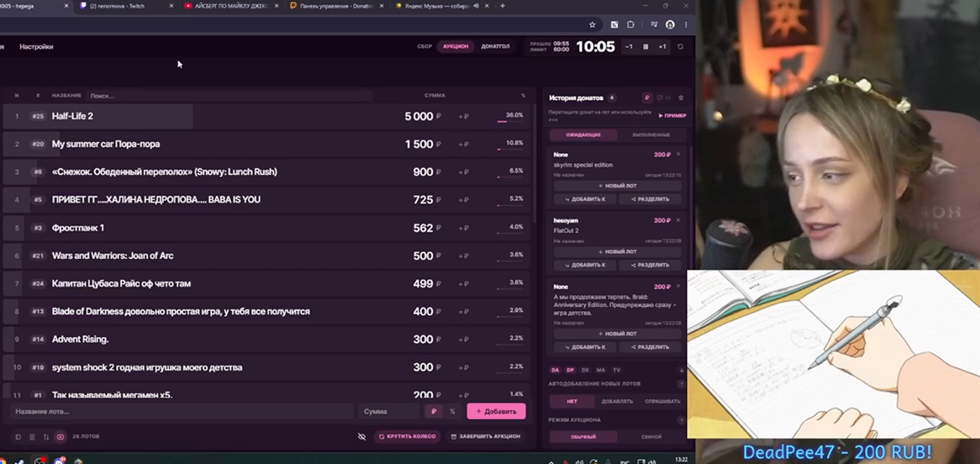Image resolution: width=980 pixels, height=464 pixels.
Task: Click the Поиск search field in table header
Action: (229, 96)
